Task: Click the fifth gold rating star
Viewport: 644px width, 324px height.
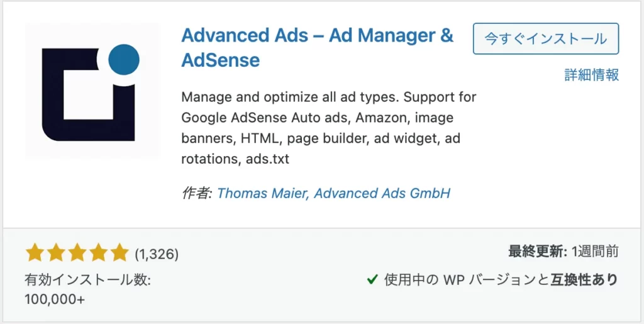Action: (x=119, y=252)
